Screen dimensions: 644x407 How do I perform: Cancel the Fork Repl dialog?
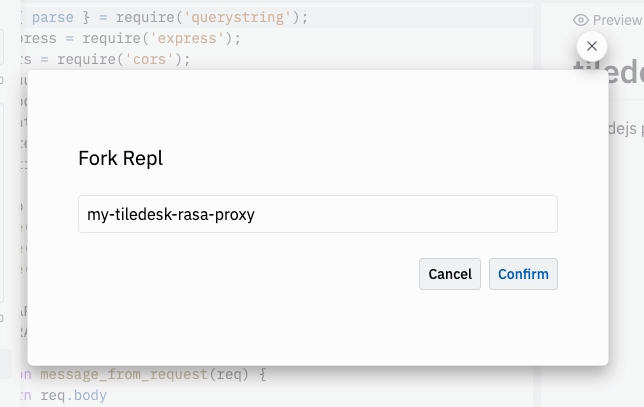(x=450, y=274)
